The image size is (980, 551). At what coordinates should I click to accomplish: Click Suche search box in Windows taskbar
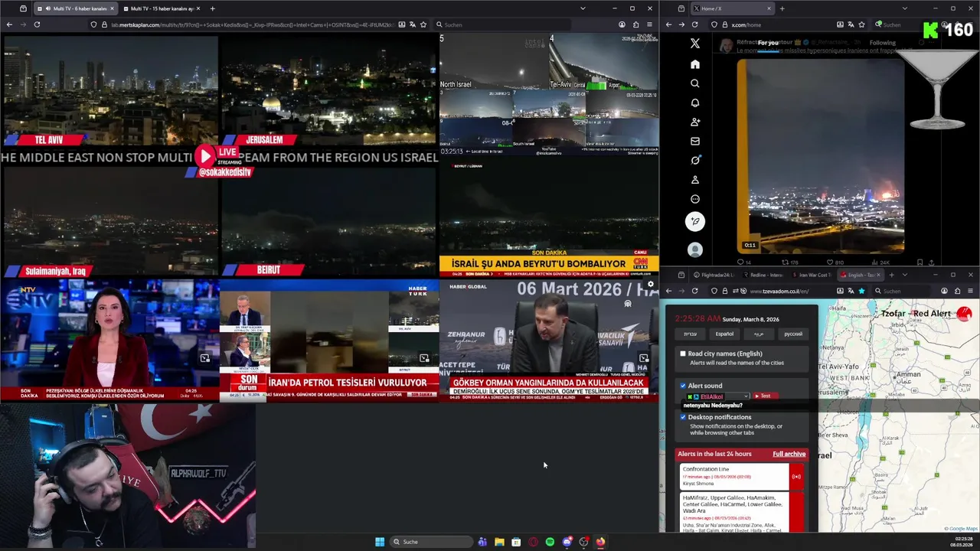[x=430, y=542]
